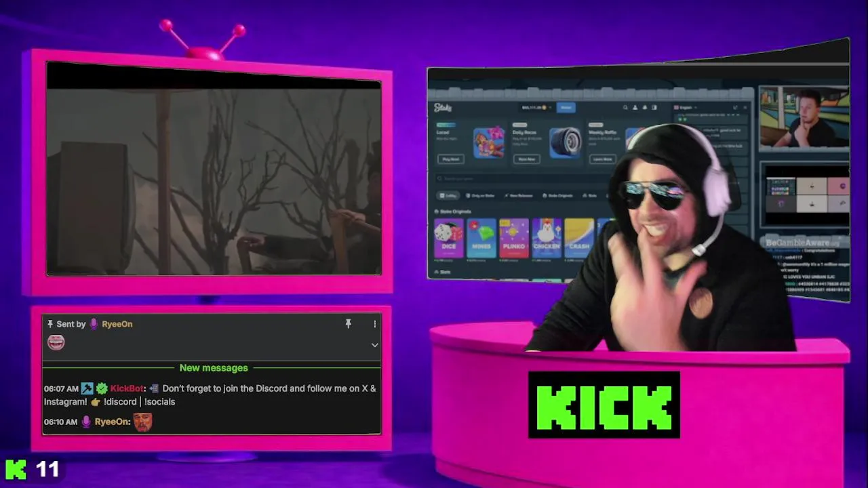Click the promo image beside the Play Now card
Image resolution: width=868 pixels, height=488 pixels.
489,142
